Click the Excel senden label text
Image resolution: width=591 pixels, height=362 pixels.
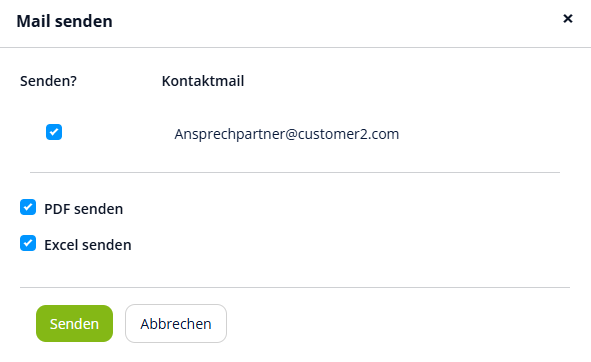88,245
